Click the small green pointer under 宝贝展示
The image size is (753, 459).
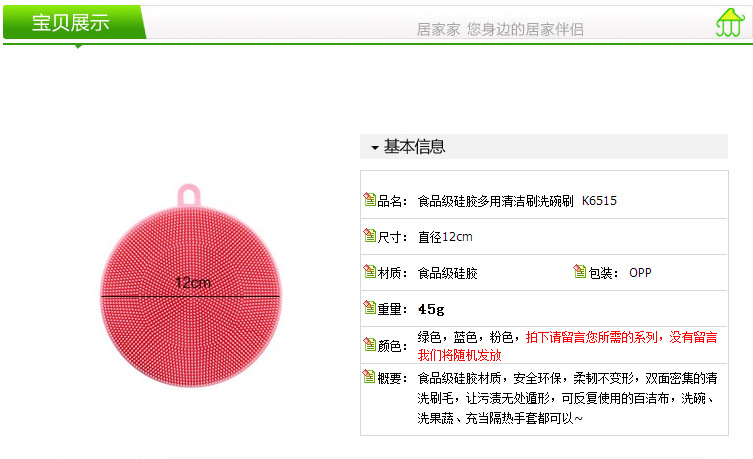coord(78,46)
